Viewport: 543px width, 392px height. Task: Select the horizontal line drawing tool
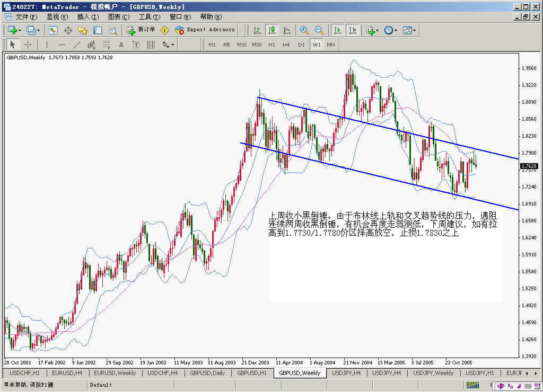pos(62,44)
